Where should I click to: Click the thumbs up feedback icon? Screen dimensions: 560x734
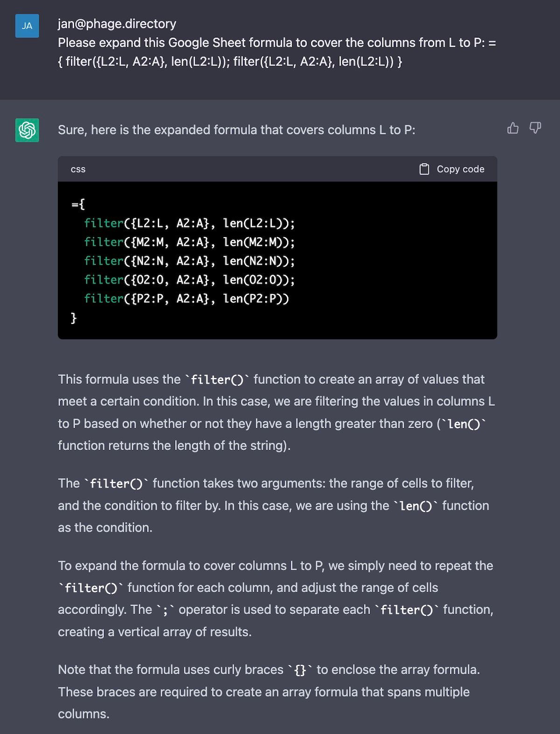coord(513,128)
